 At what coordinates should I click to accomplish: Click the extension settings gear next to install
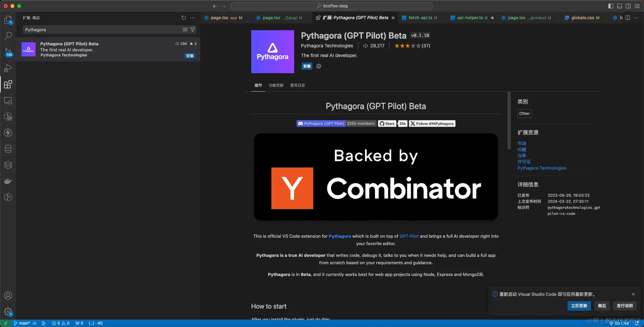[x=319, y=66]
